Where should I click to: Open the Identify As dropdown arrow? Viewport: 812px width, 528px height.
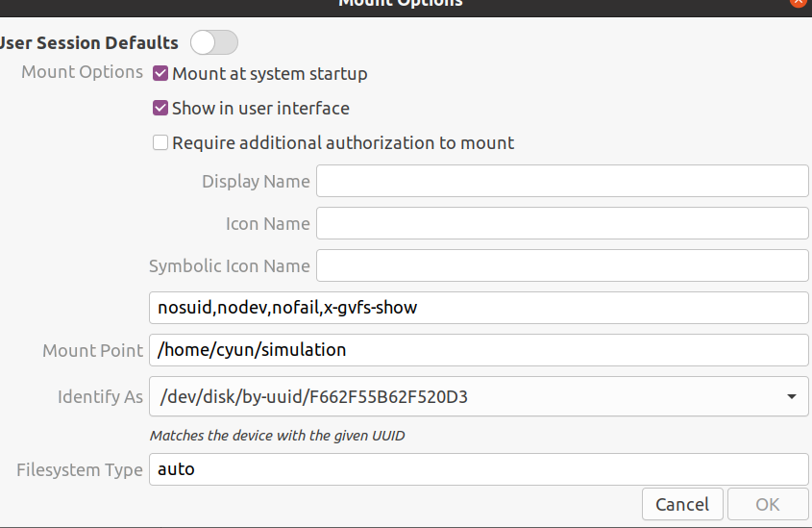click(791, 397)
